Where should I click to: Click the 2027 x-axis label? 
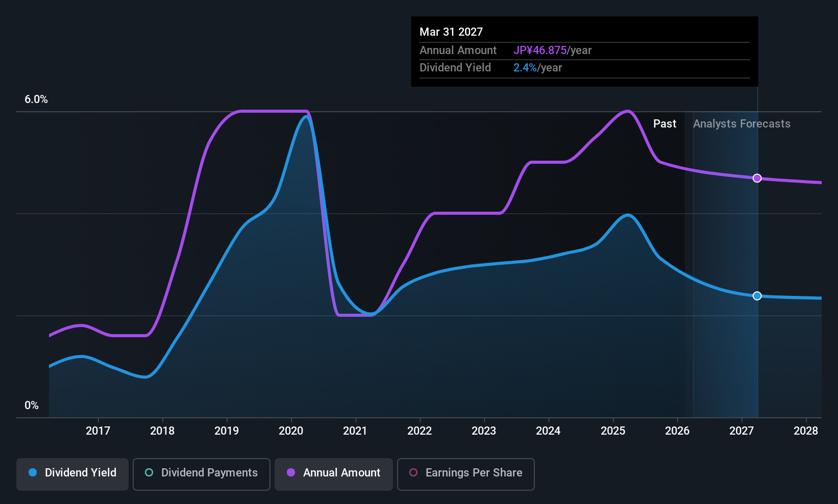coord(742,431)
